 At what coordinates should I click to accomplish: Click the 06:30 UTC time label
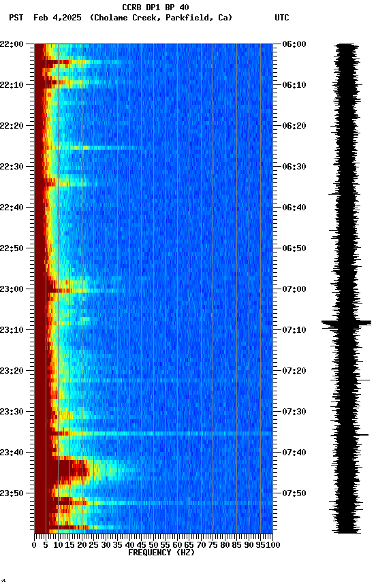294,167
